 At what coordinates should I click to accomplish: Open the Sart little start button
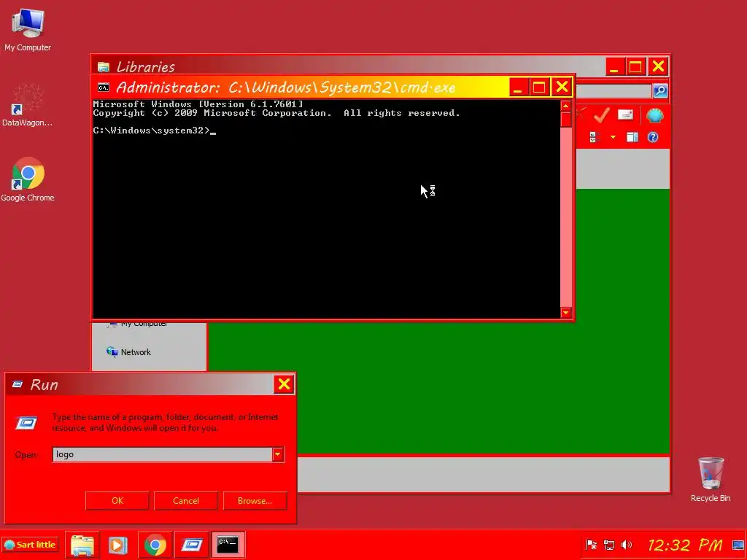(x=29, y=544)
